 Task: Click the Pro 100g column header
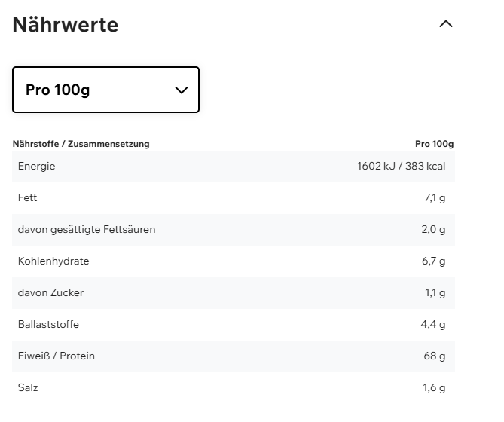click(x=434, y=144)
